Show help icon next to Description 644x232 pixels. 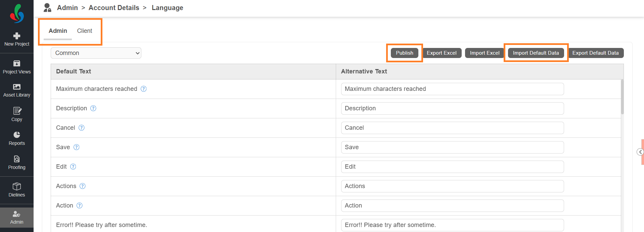pos(93,108)
